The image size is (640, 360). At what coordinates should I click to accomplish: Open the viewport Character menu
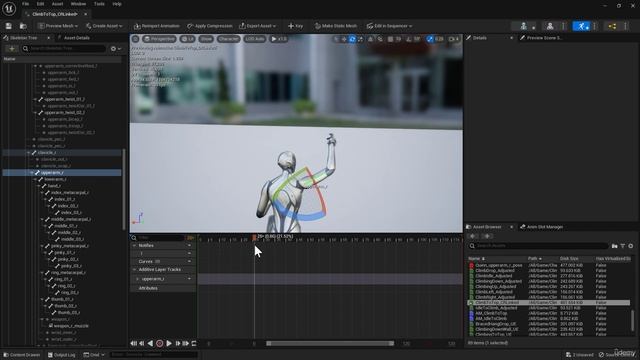pyautogui.click(x=228, y=39)
